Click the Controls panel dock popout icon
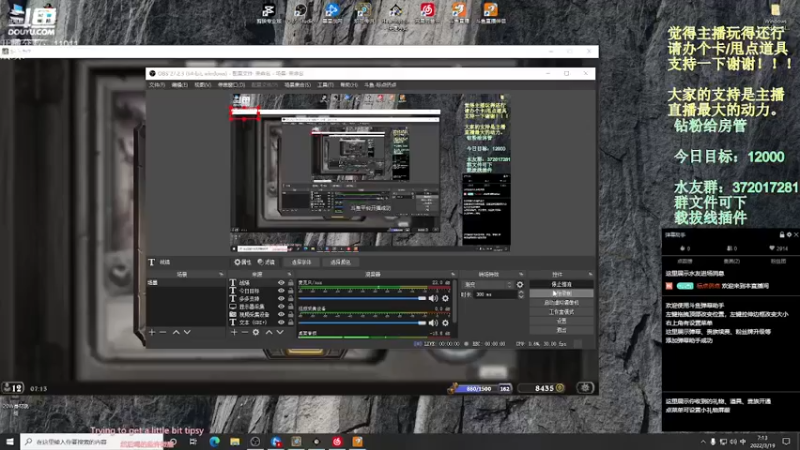Viewport: 800px width, 450px height. 590,274
